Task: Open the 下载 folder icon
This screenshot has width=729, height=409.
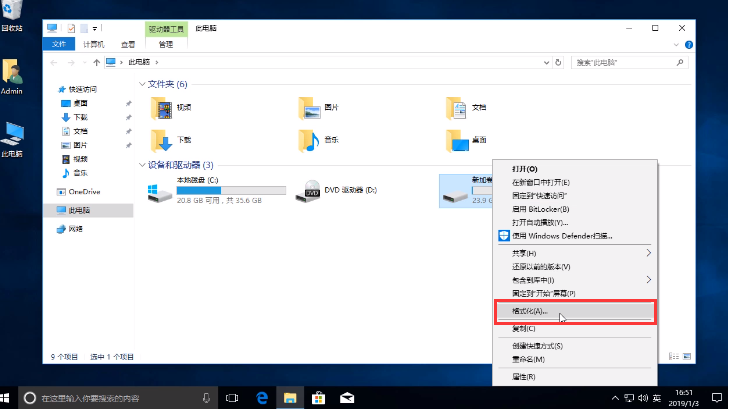Action: click(160, 140)
